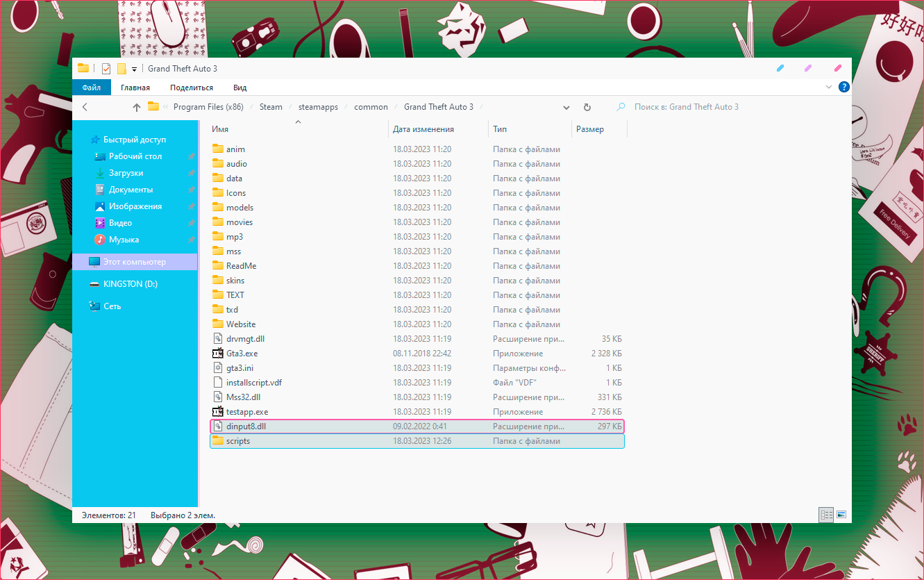Go up one folder level with up arrow

pyautogui.click(x=136, y=107)
